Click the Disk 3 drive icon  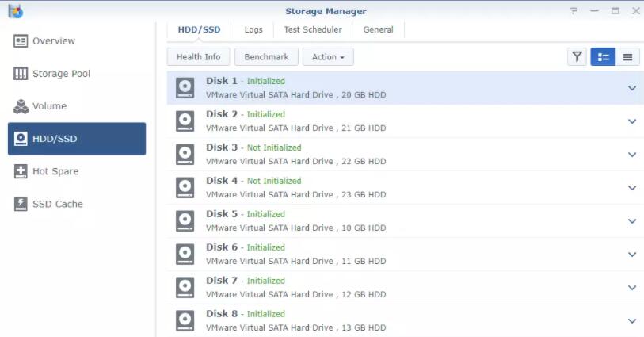[185, 155]
